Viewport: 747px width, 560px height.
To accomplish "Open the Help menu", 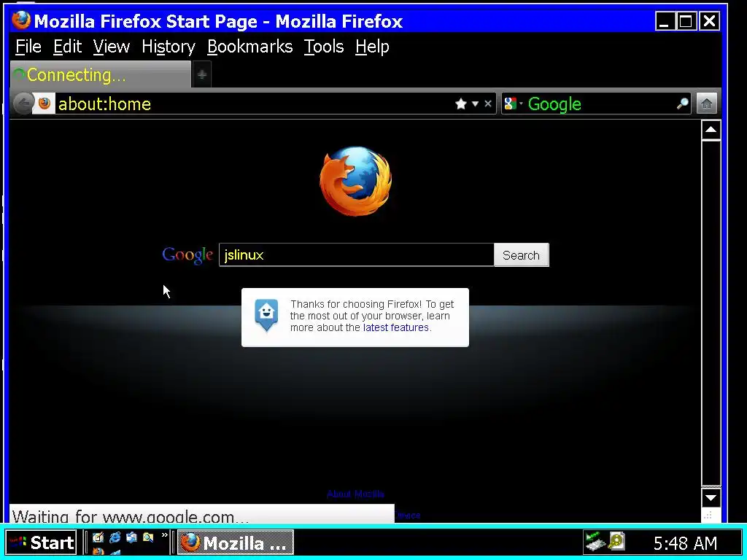I will coord(372,47).
